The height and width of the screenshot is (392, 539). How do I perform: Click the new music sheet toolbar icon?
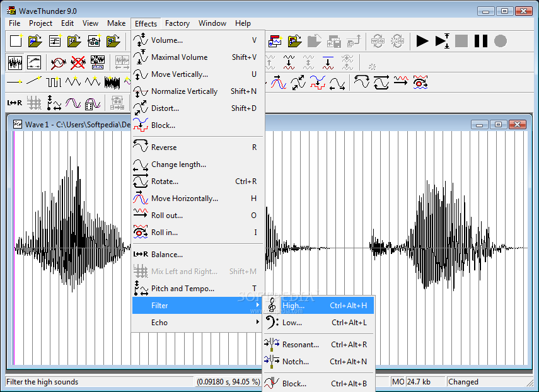[55, 41]
